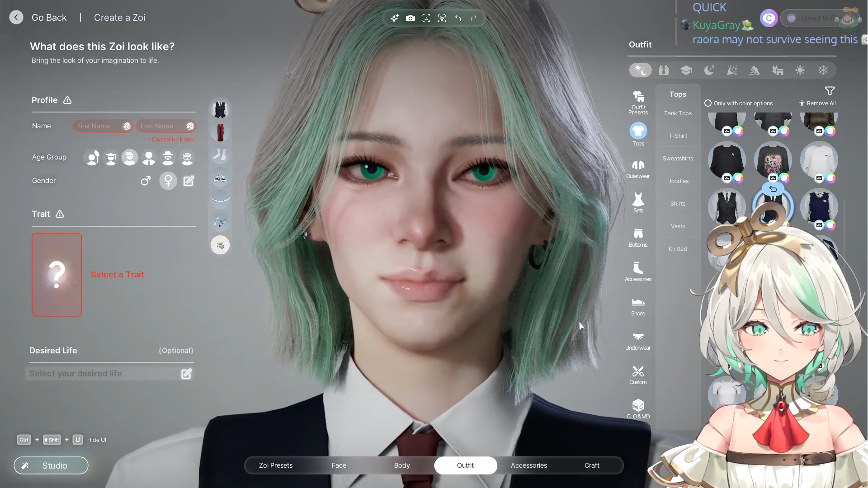Open color wheel on black sweatshirt
The width and height of the screenshot is (868, 488).
click(738, 178)
